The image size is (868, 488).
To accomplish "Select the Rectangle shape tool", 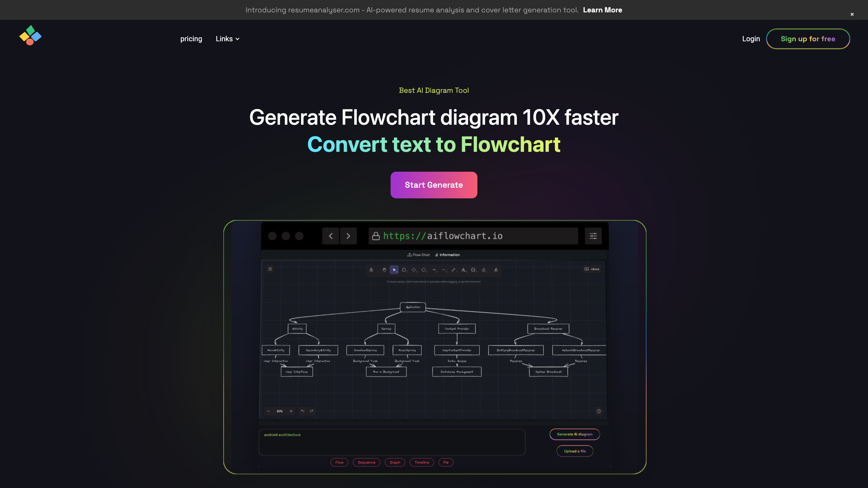I will click(x=404, y=270).
